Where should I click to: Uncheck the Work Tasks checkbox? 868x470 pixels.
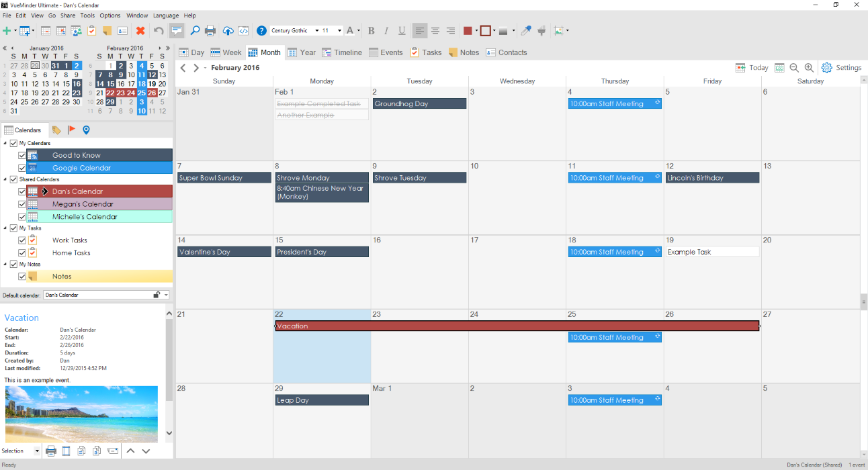tap(22, 240)
